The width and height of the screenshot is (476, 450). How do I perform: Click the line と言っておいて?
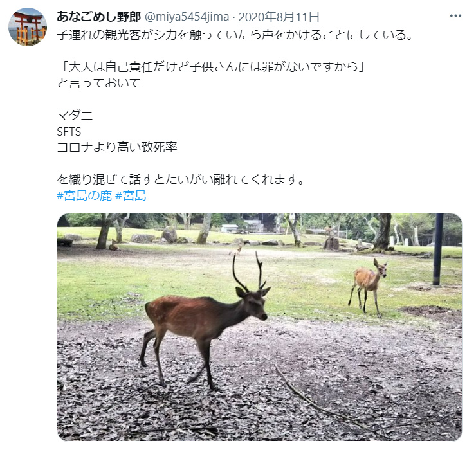[99, 83]
